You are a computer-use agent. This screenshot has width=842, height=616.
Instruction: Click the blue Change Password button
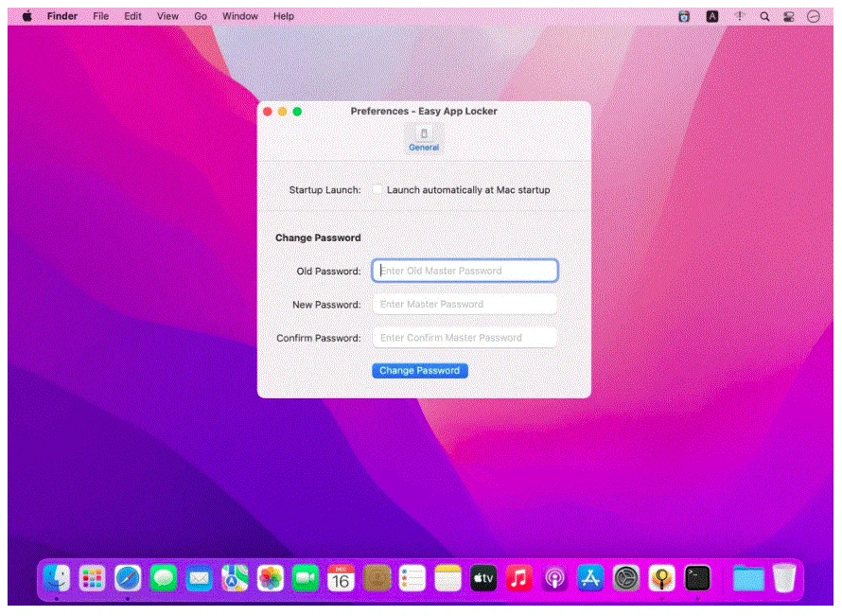[419, 371]
